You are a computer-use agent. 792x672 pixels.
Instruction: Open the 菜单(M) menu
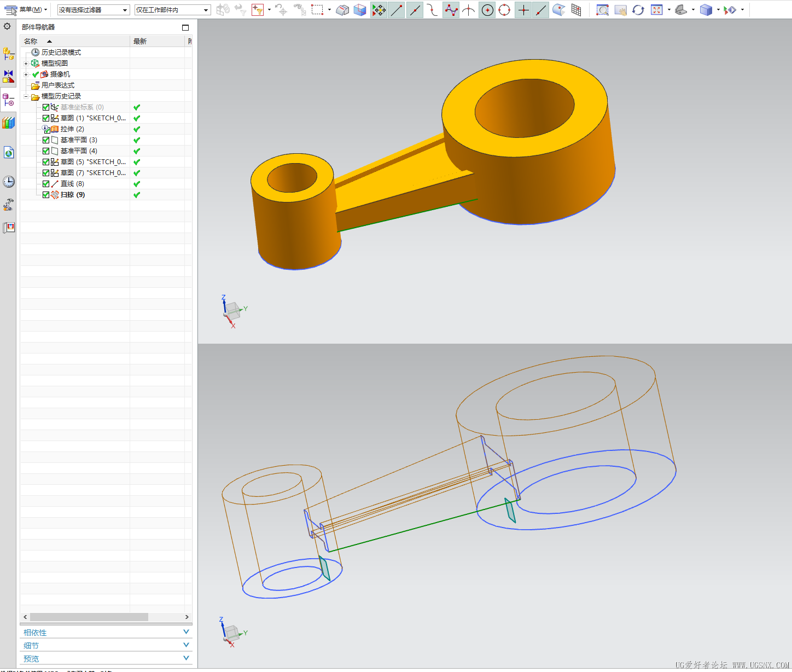pos(26,10)
